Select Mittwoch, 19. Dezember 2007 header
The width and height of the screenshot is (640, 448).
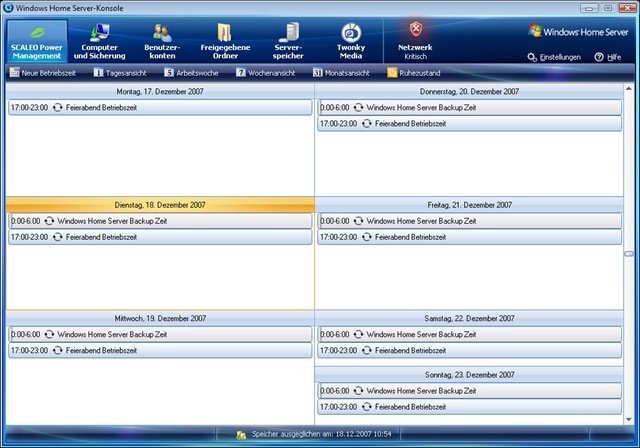click(x=160, y=318)
